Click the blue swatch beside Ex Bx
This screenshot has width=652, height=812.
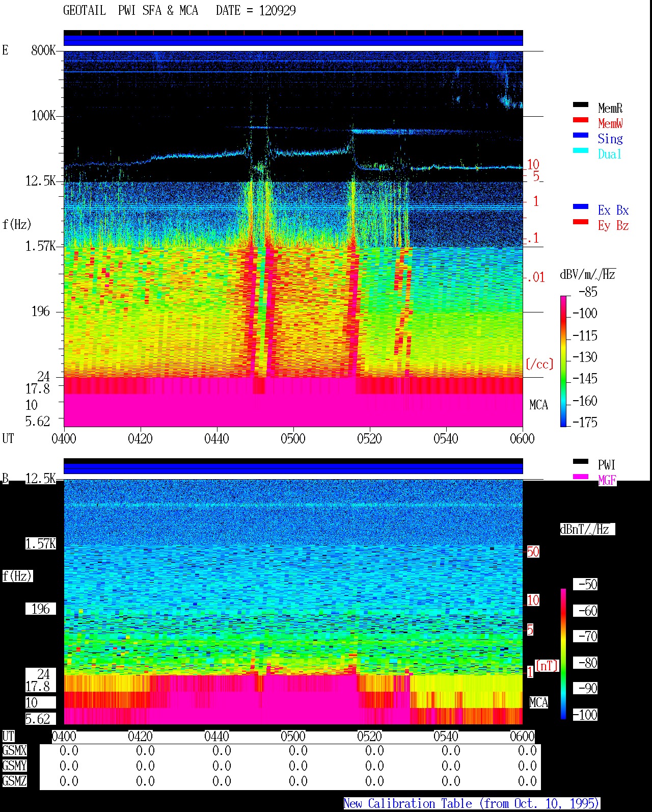click(581, 207)
